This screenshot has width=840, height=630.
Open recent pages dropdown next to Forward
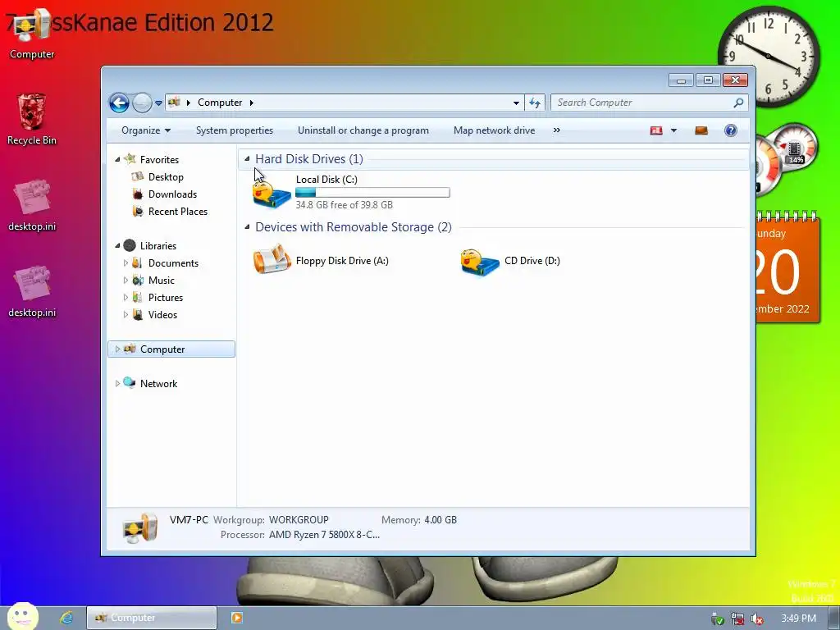pos(158,103)
